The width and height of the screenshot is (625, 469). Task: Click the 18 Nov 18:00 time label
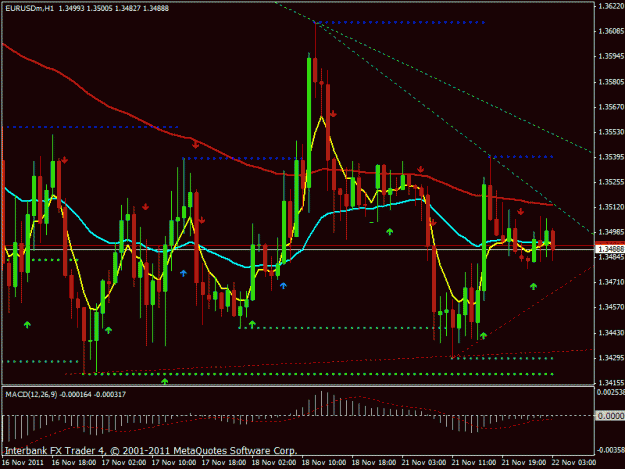pos(374,463)
